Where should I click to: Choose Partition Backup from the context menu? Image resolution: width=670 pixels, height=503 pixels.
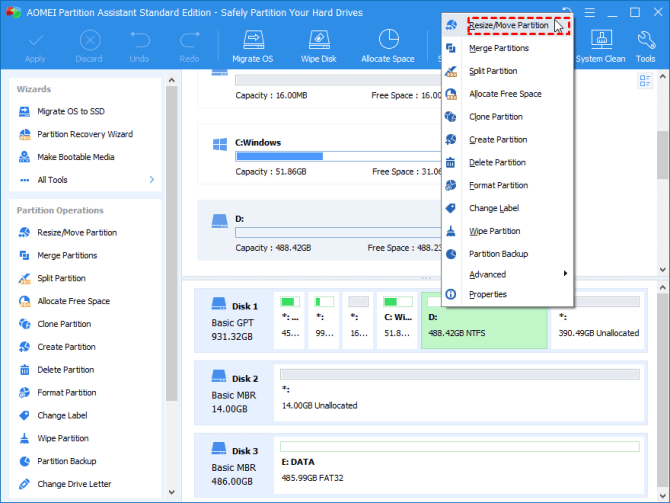click(x=508, y=254)
